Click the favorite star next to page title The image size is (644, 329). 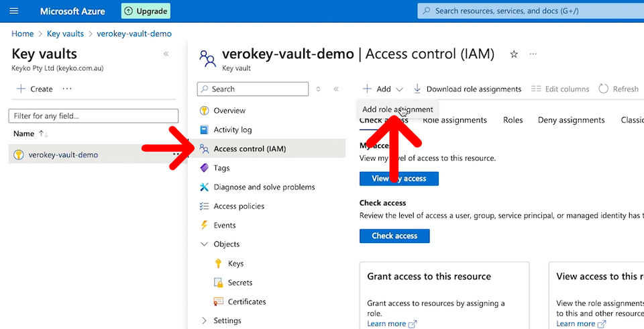pyautogui.click(x=514, y=54)
